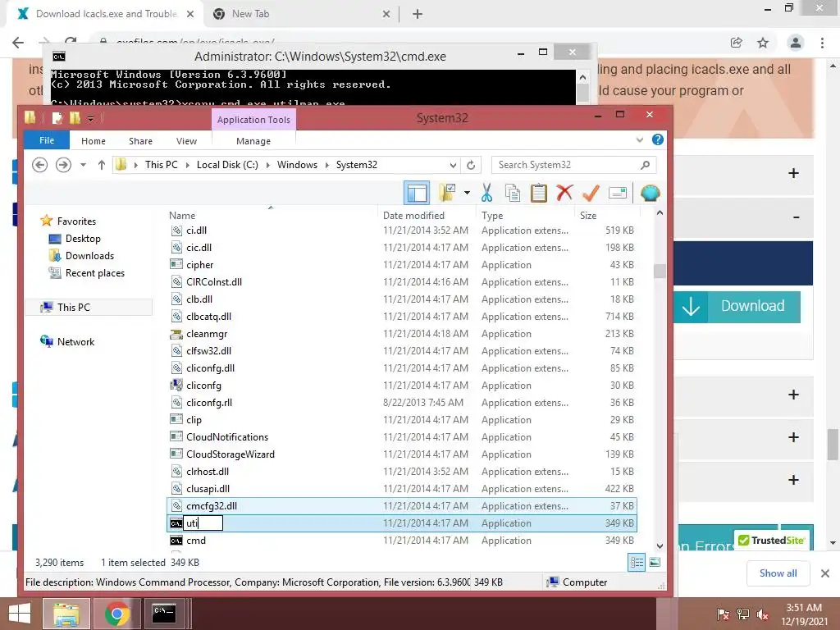Click the New folder icon in title bar

75,118
